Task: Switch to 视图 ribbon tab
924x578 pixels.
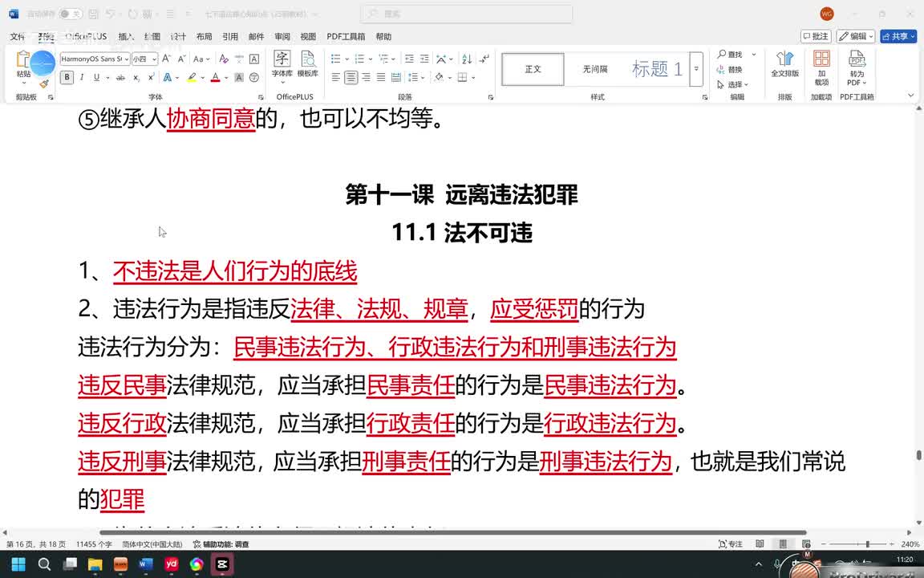Action: [308, 37]
